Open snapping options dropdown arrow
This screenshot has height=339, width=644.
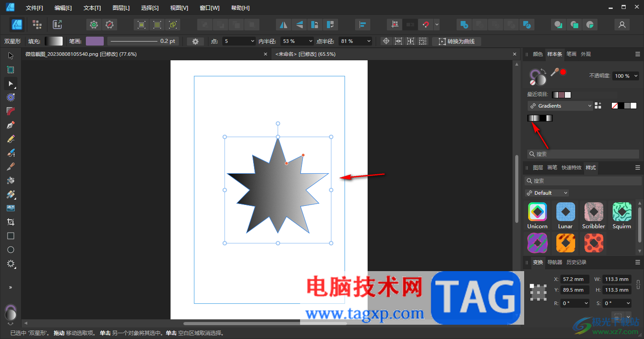tap(437, 25)
